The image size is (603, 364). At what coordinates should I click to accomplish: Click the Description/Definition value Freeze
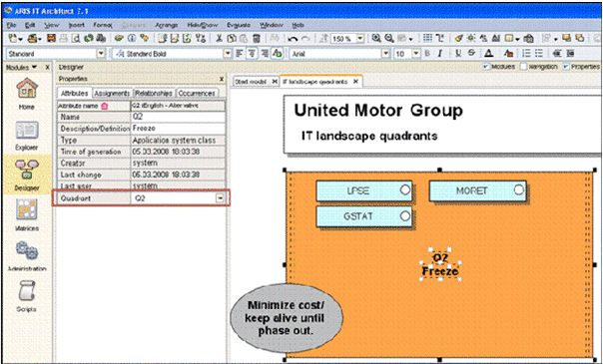[x=178, y=129]
